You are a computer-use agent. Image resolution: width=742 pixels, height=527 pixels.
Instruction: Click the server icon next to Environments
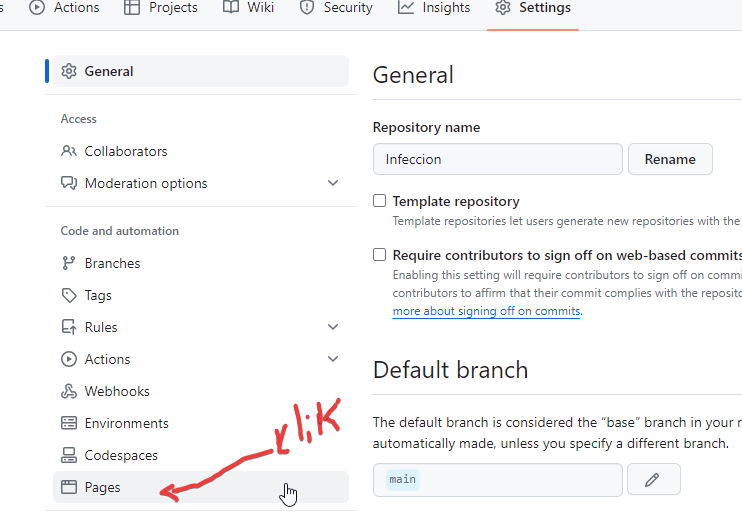69,423
